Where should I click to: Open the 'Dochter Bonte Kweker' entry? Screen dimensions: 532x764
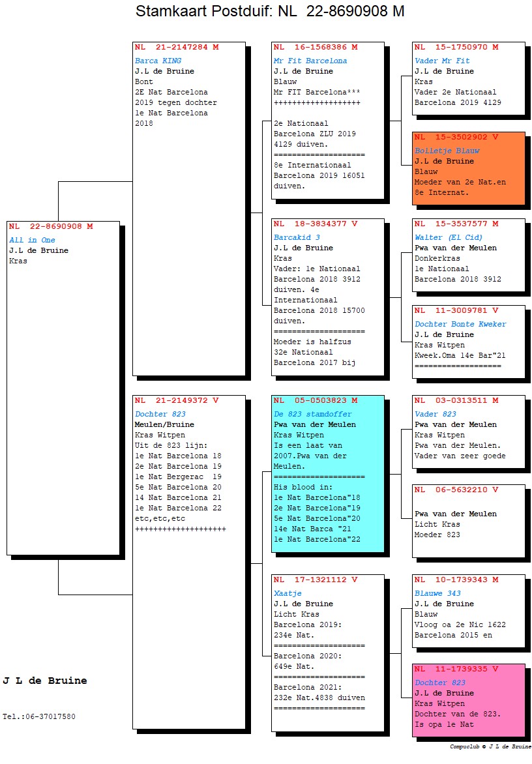pyautogui.click(x=460, y=324)
